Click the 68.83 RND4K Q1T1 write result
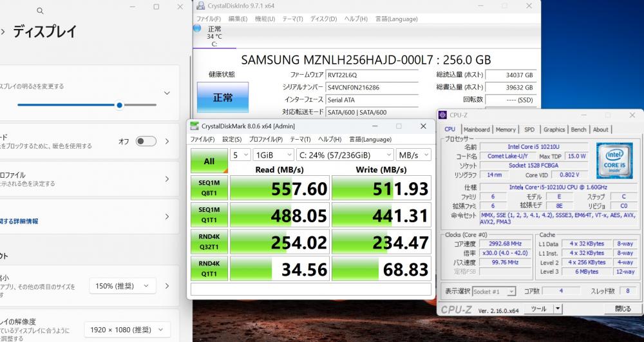Screen dimensions: 644x342 coord(381,269)
